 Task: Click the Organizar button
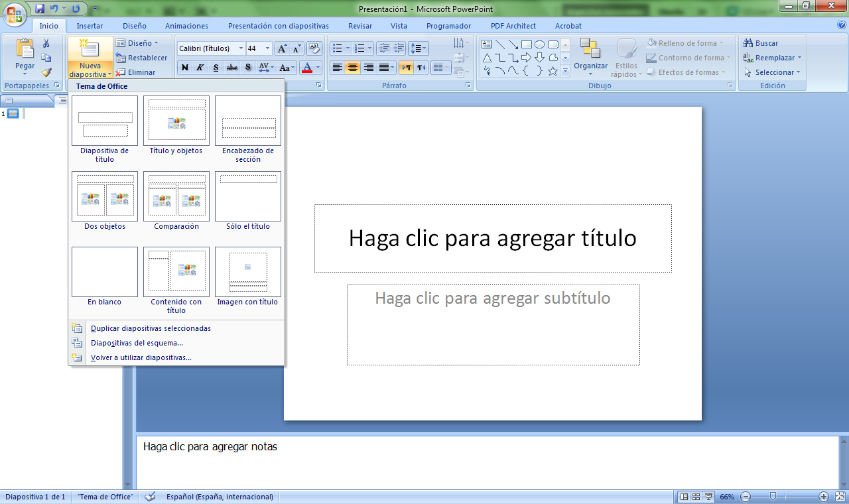pyautogui.click(x=590, y=56)
